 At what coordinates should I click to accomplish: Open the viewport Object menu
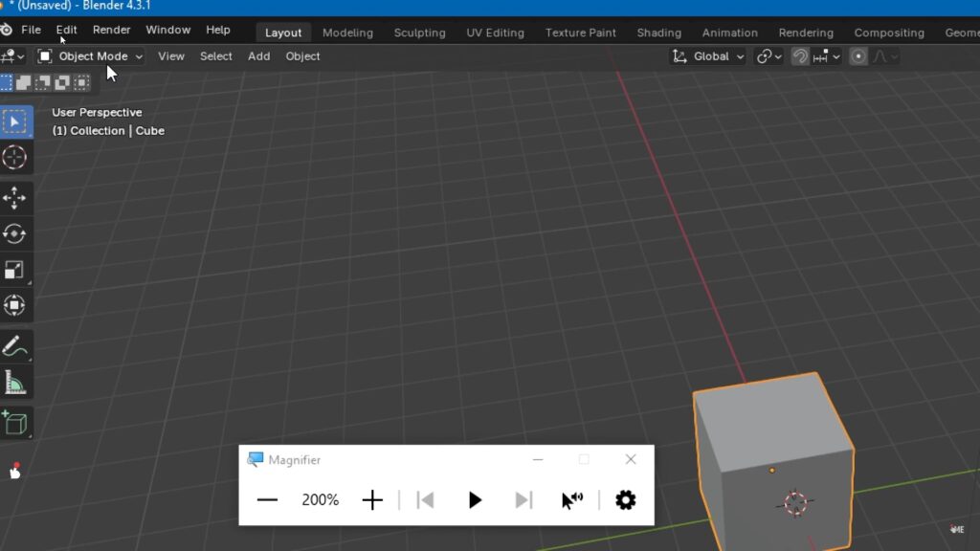[x=302, y=56]
